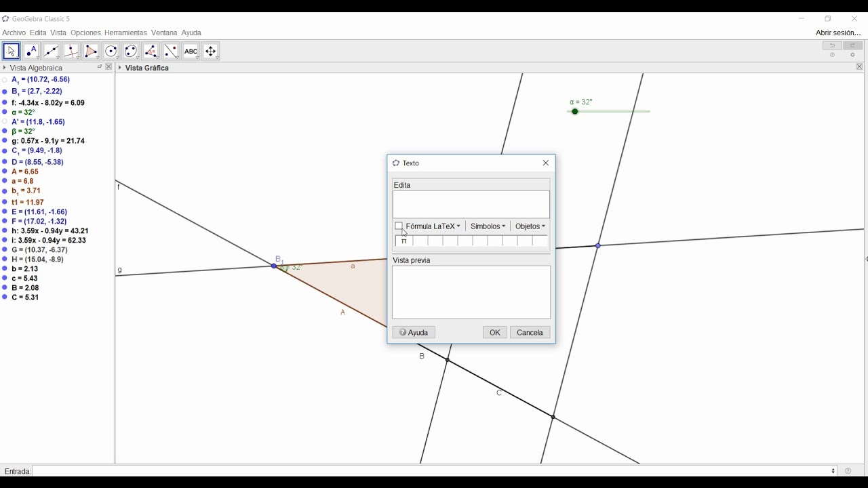Toggle visibility of point A₁

5,80
